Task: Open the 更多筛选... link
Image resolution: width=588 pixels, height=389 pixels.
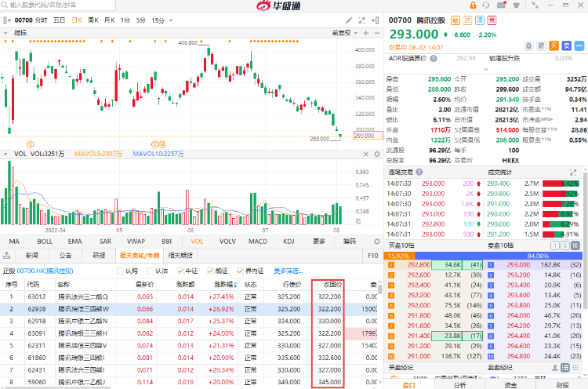Action: [288, 271]
